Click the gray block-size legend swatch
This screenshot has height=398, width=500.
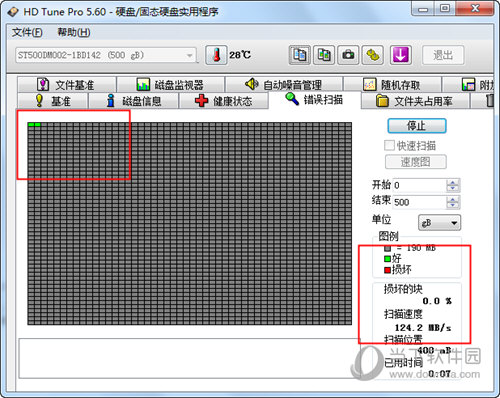(x=387, y=248)
